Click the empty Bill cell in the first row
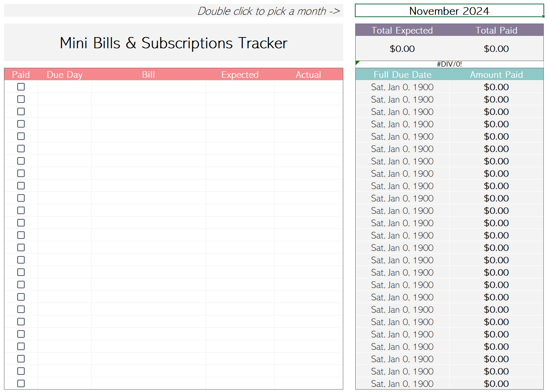The height and width of the screenshot is (392, 547). [x=149, y=87]
